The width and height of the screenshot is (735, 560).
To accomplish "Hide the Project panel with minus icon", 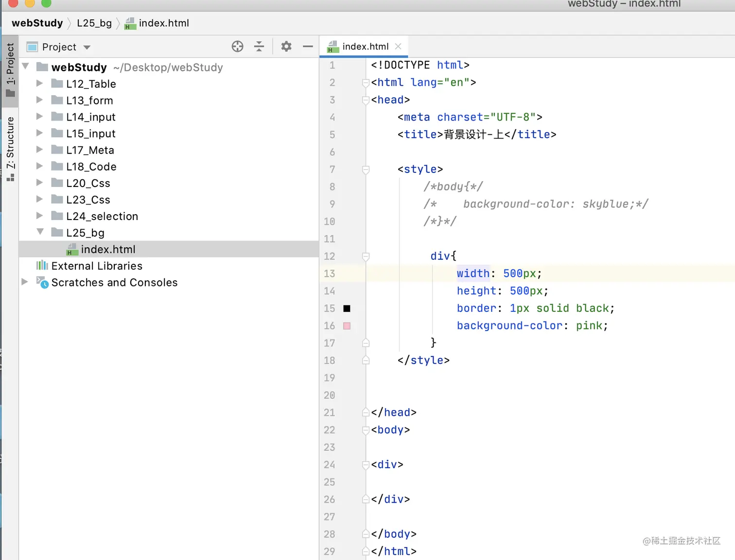I will click(x=308, y=47).
